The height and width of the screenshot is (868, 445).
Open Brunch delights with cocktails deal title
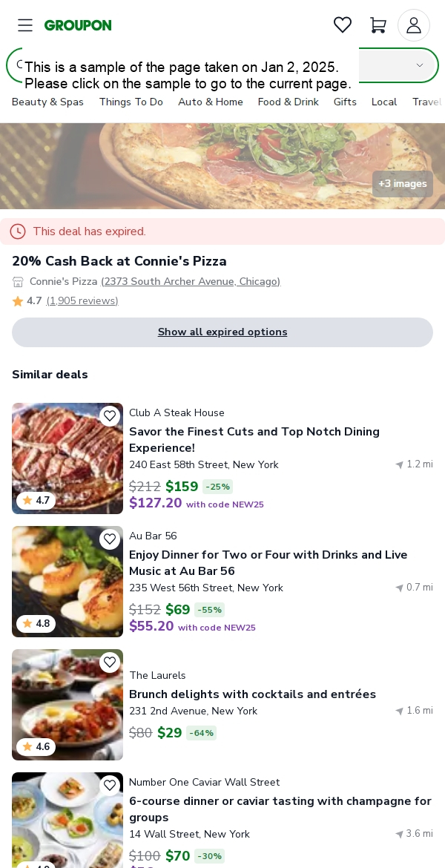(252, 694)
